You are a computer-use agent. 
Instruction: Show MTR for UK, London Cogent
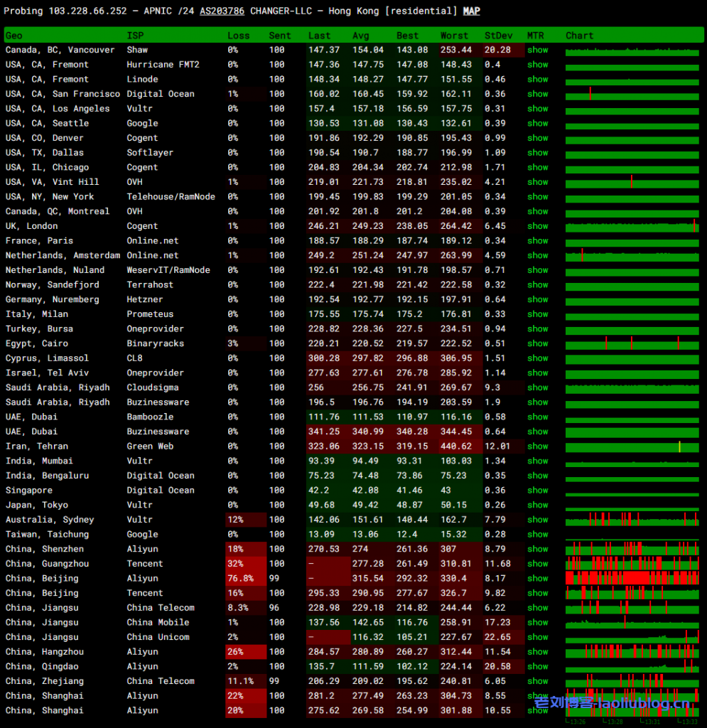(x=537, y=226)
